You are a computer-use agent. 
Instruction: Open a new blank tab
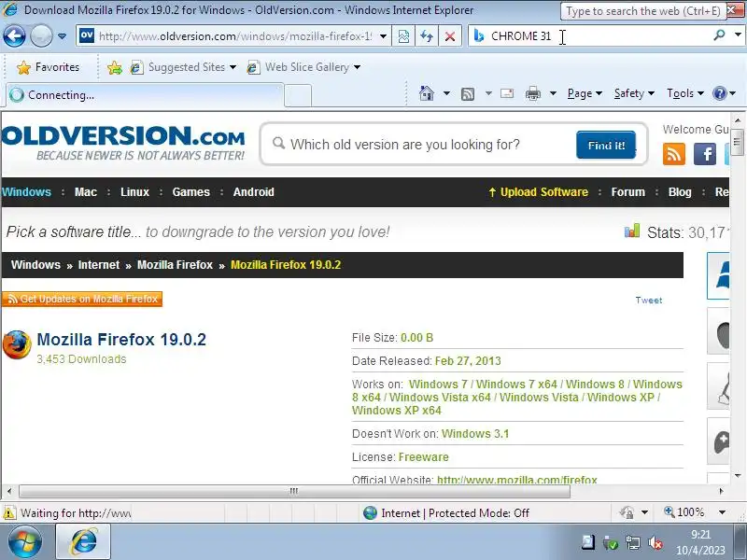coord(298,96)
